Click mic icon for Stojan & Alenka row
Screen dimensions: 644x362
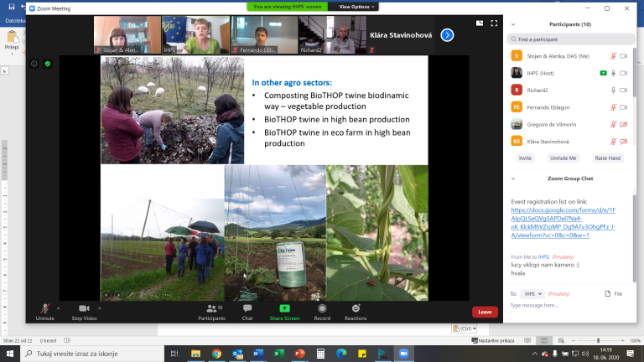(613, 56)
